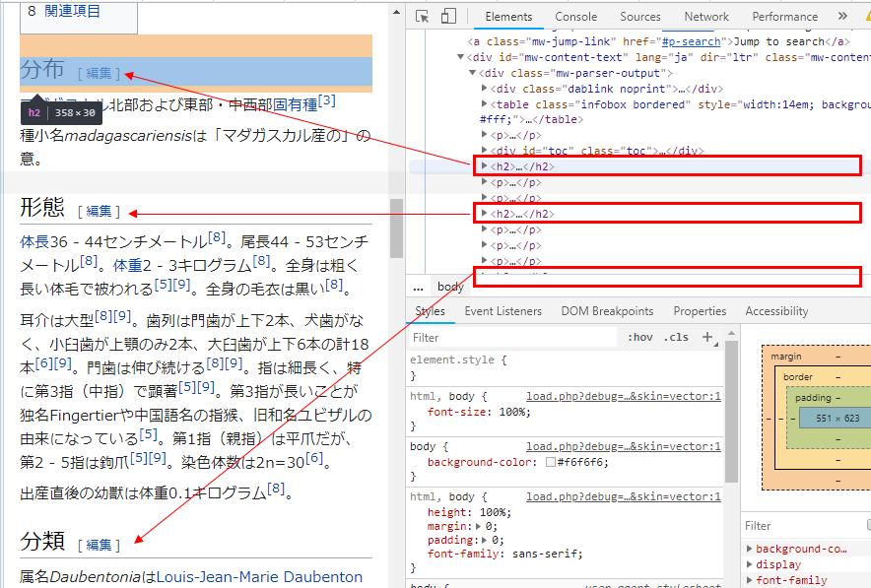Click the 編集 link beside 形態

coord(99,211)
